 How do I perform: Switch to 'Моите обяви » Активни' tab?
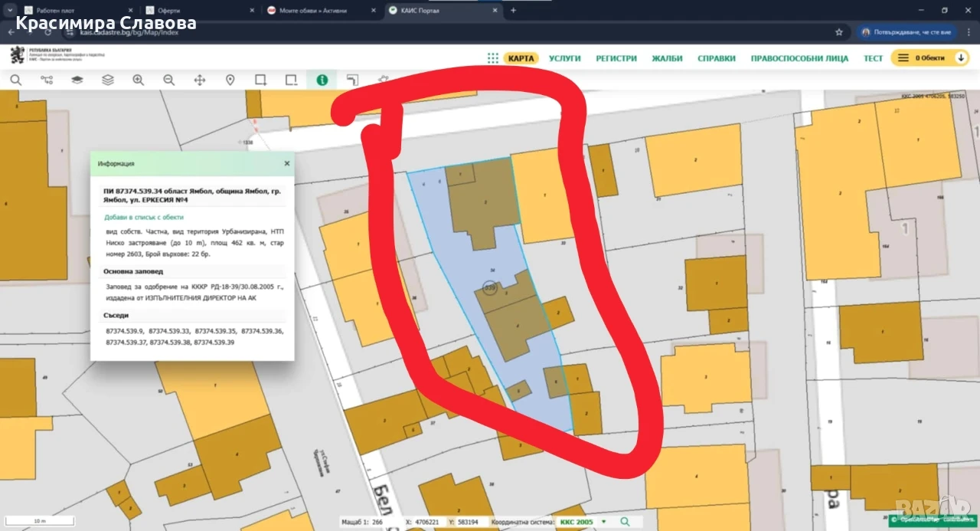[x=320, y=11]
